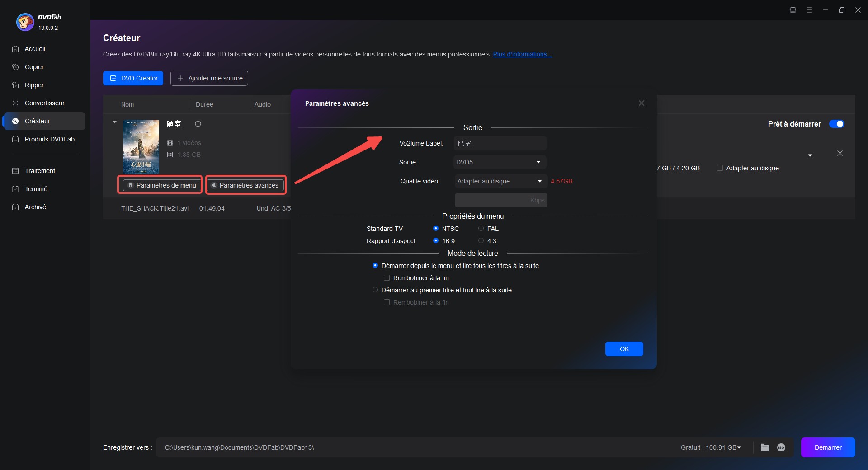This screenshot has height=470, width=868.
Task: Click the Ripper icon
Action: tap(15, 85)
